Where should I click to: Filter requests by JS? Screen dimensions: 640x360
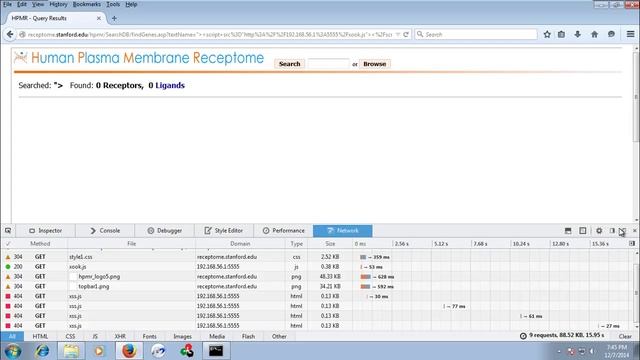tap(95, 336)
